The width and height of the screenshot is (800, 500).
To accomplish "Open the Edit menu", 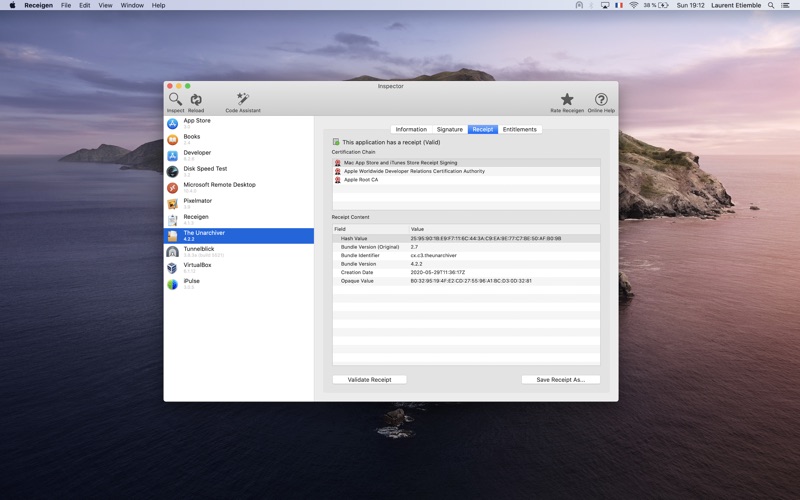I will click(x=85, y=5).
